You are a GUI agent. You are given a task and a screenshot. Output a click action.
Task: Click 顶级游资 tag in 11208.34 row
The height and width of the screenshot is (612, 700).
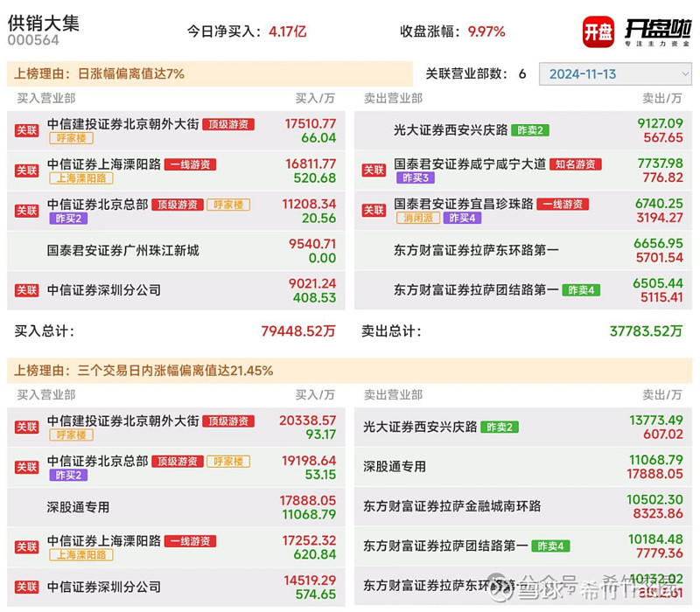pyautogui.click(x=178, y=205)
